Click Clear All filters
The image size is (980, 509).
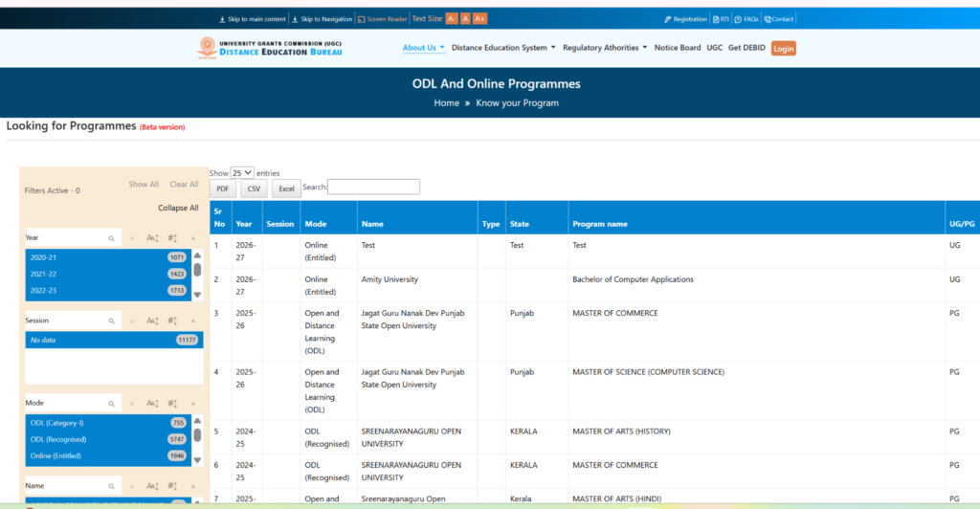click(x=184, y=185)
